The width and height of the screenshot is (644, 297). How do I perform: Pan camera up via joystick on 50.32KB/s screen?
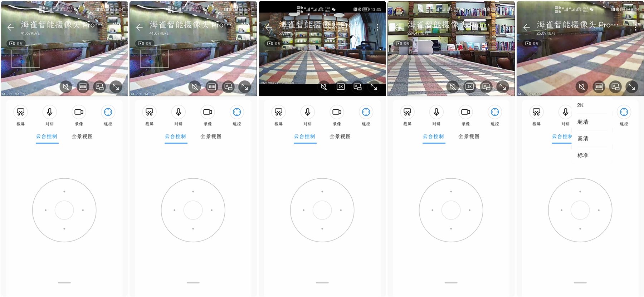322,192
